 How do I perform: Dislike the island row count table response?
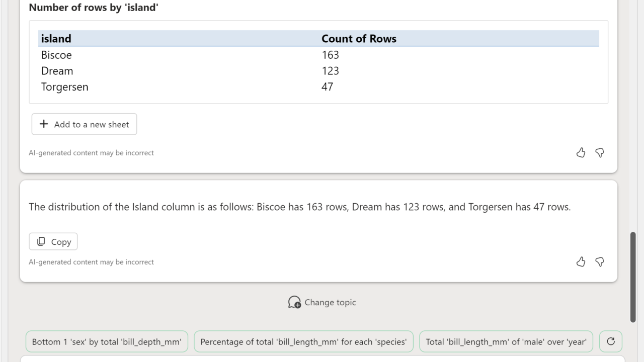pyautogui.click(x=600, y=153)
